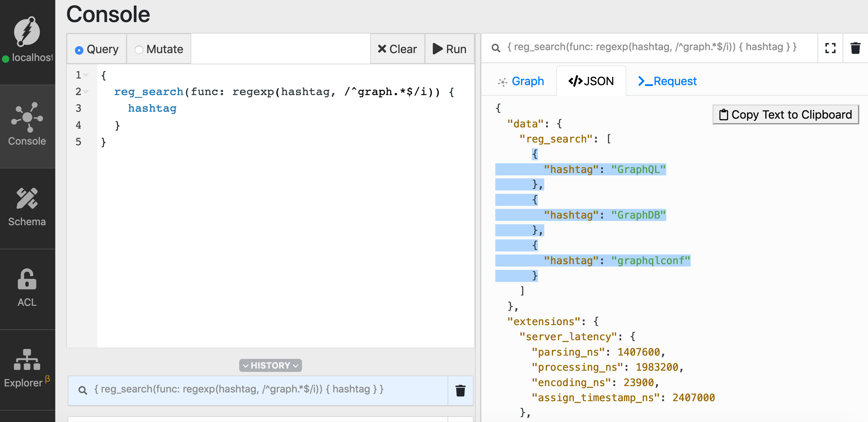Click the reg_search history query entry

coord(258,390)
